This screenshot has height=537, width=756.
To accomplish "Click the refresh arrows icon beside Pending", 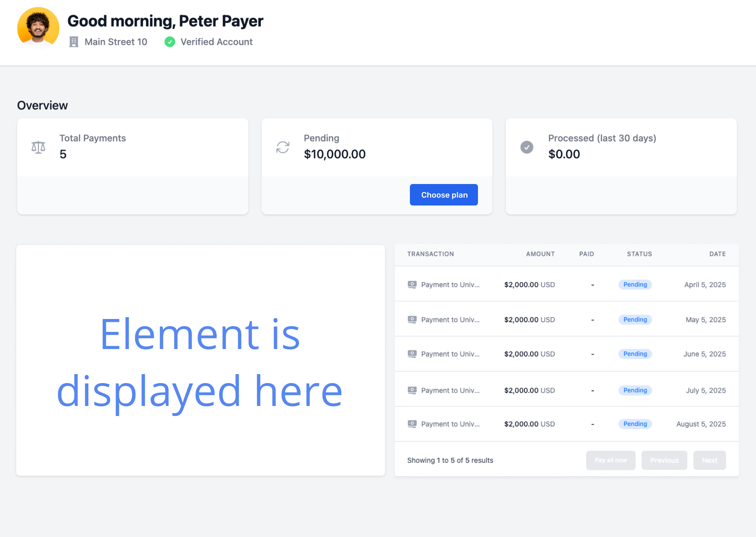I will click(x=283, y=147).
